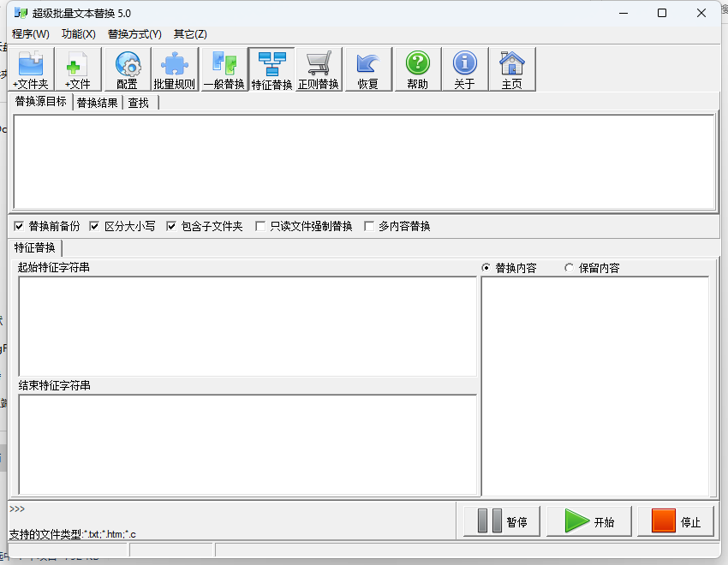Open the 配置 configuration tool
Image resolution: width=728 pixels, height=565 pixels.
coord(128,69)
